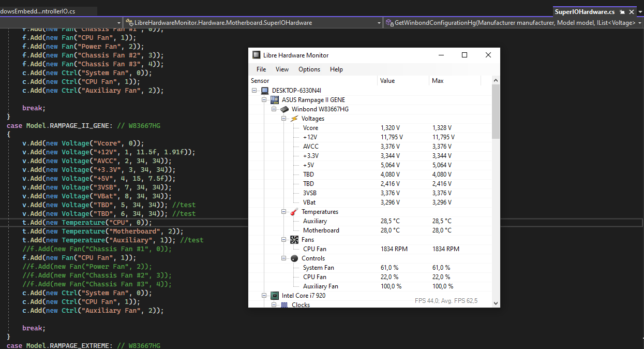Minimize the Libre Hardware Monitor window
Viewport: 644px width, 349px height.
click(441, 55)
